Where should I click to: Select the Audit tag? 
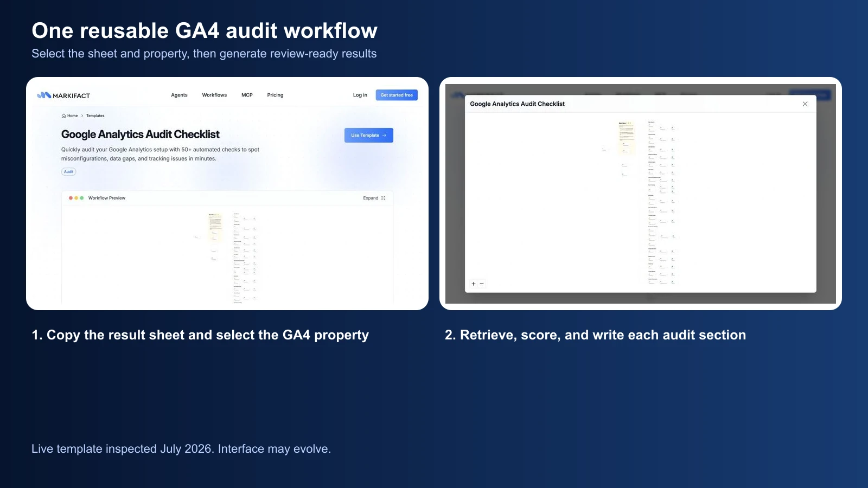68,171
